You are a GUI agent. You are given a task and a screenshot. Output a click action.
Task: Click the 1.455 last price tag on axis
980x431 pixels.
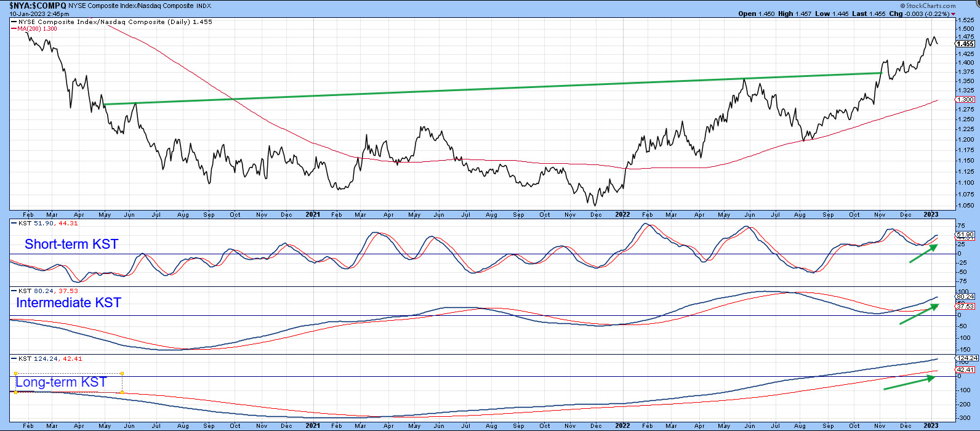coord(964,44)
